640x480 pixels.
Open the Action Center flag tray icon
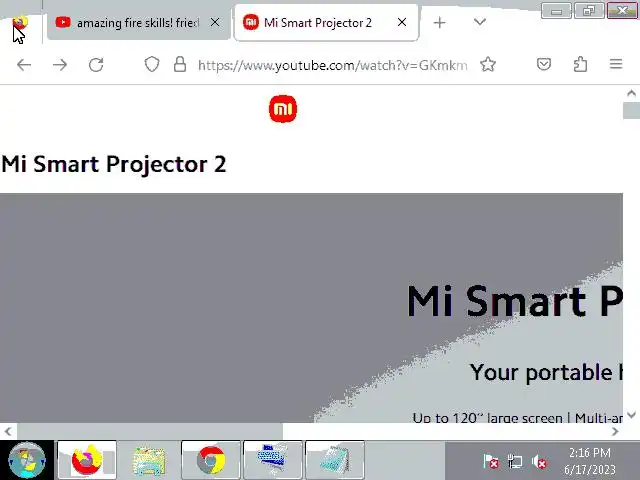click(491, 462)
